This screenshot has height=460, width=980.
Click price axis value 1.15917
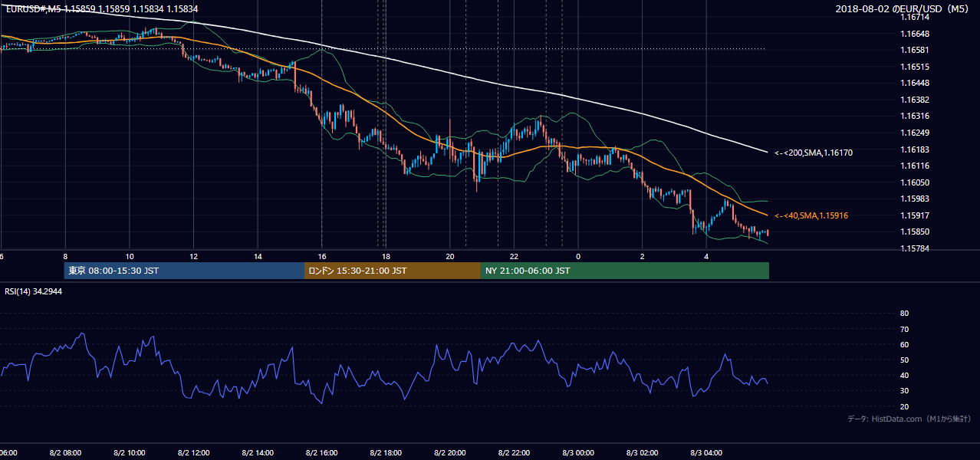[914, 215]
